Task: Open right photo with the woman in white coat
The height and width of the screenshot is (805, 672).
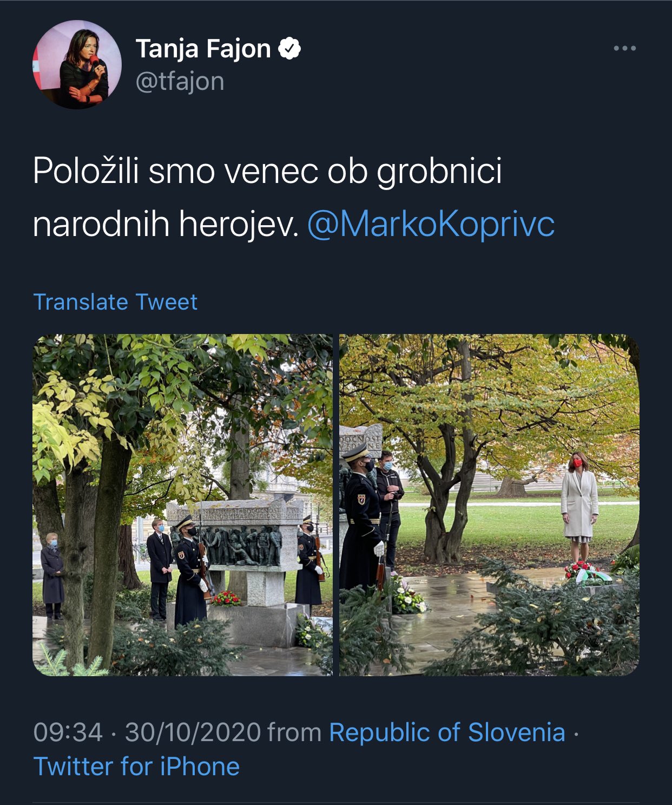Action: [489, 505]
